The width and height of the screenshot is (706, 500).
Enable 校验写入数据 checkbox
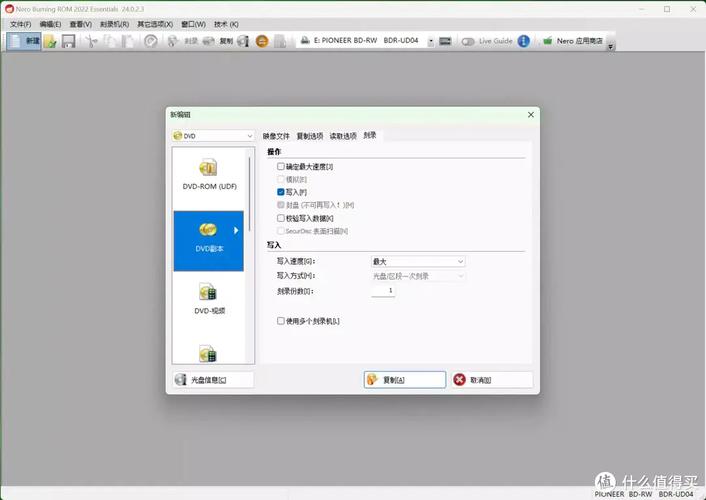coord(281,218)
